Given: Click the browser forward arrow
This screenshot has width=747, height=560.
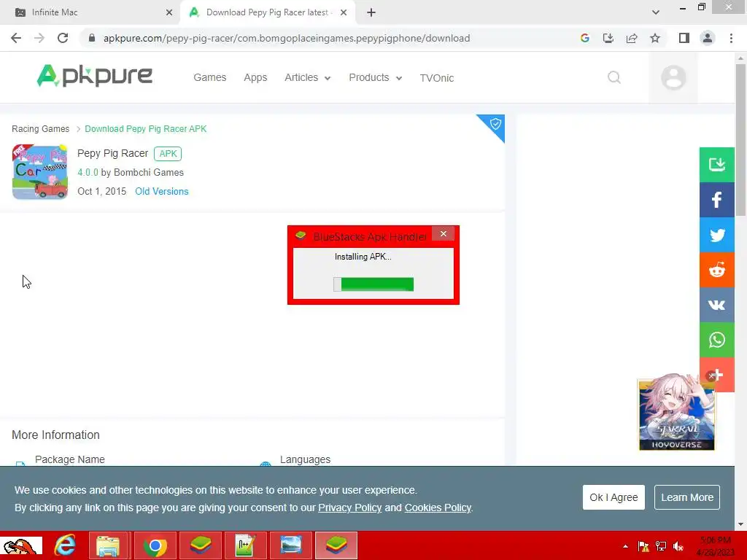Looking at the screenshot, I should [x=39, y=38].
